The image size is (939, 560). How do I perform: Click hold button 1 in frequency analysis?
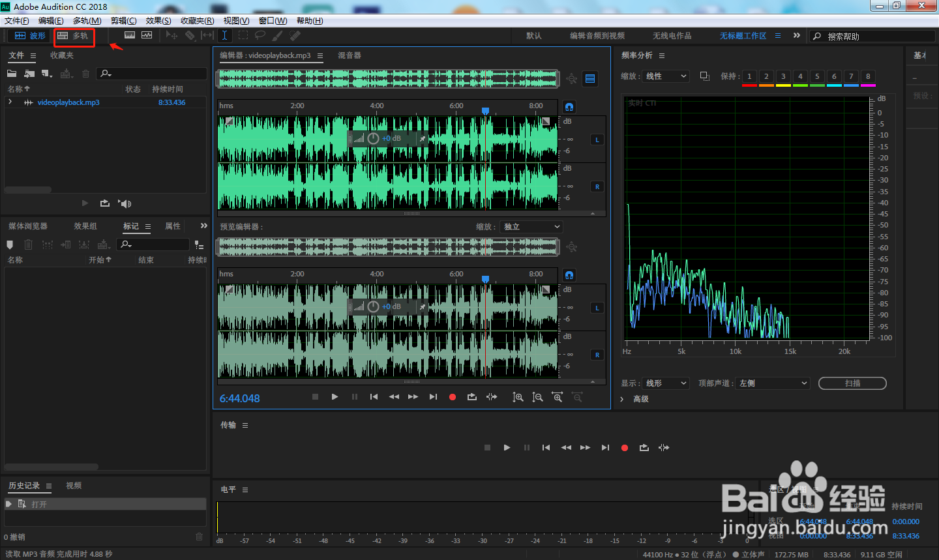pos(749,77)
